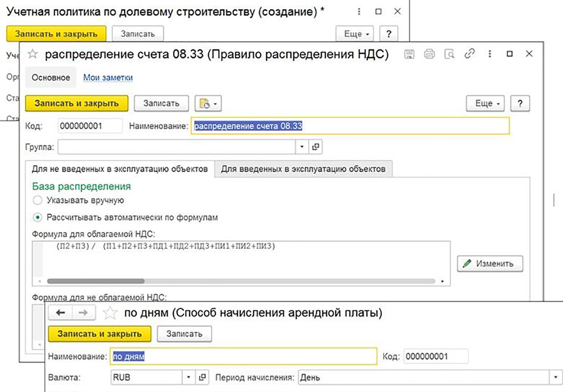This screenshot has height=392, width=563.
Task: Maximize the accounting policy window
Action: click(378, 12)
